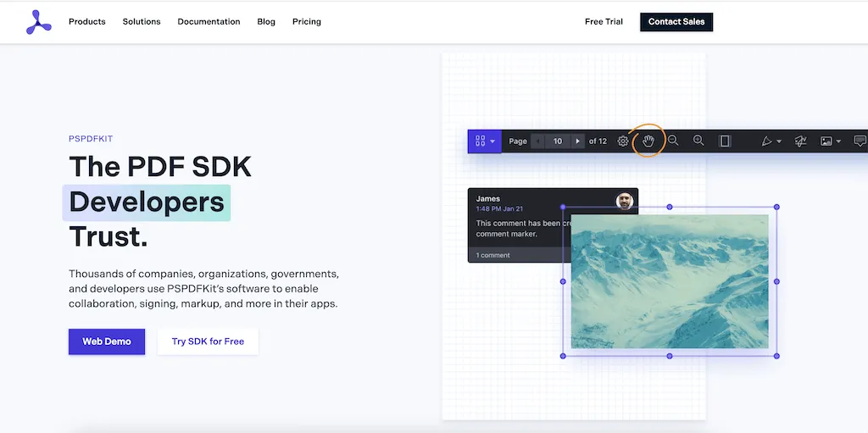The image size is (868, 433).
Task: Click the highlighted word 'Developers'
Action: pos(147,203)
